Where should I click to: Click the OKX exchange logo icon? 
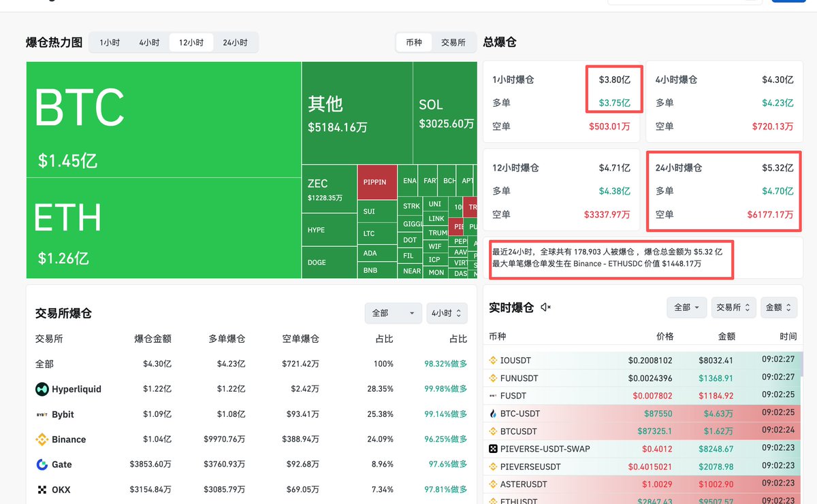tap(42, 490)
